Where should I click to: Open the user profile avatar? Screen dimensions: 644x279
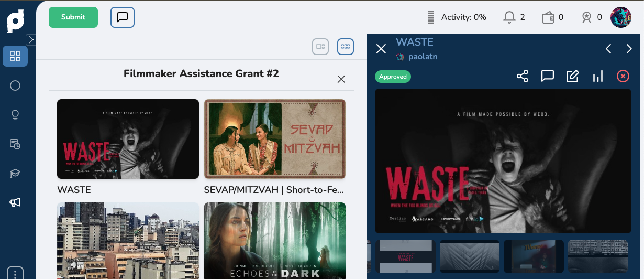pyautogui.click(x=621, y=17)
